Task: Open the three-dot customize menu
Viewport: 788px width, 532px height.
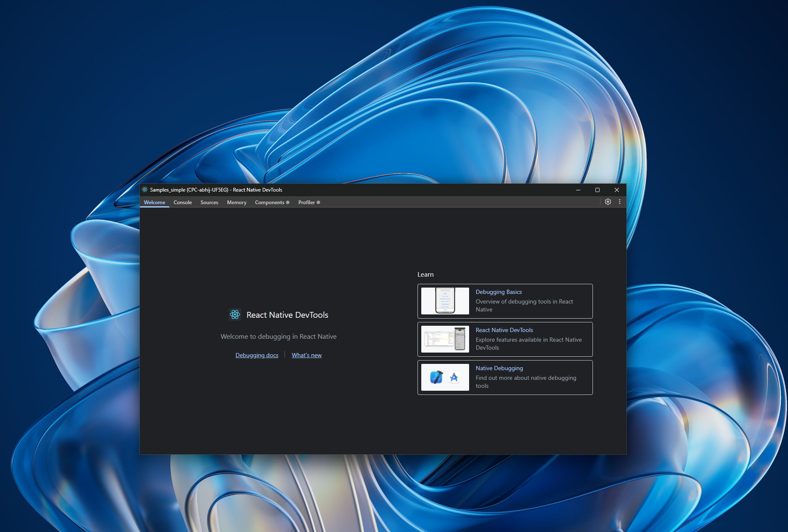Action: tap(619, 202)
